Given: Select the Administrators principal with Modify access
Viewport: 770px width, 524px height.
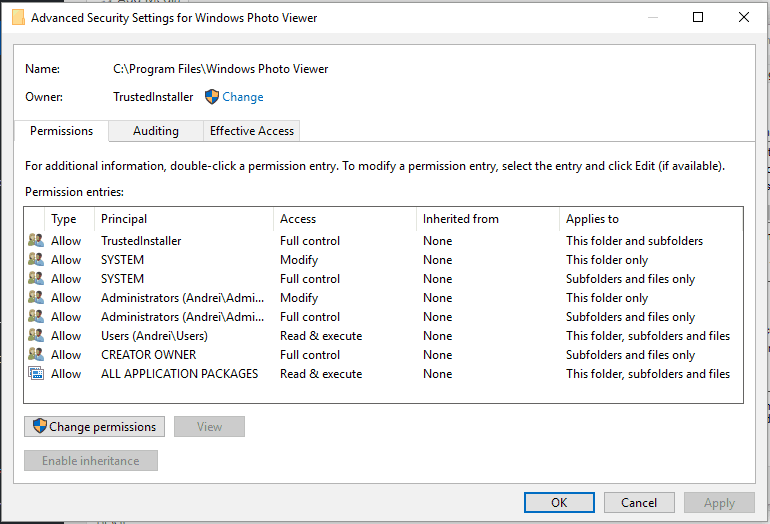Looking at the screenshot, I should (x=182, y=298).
